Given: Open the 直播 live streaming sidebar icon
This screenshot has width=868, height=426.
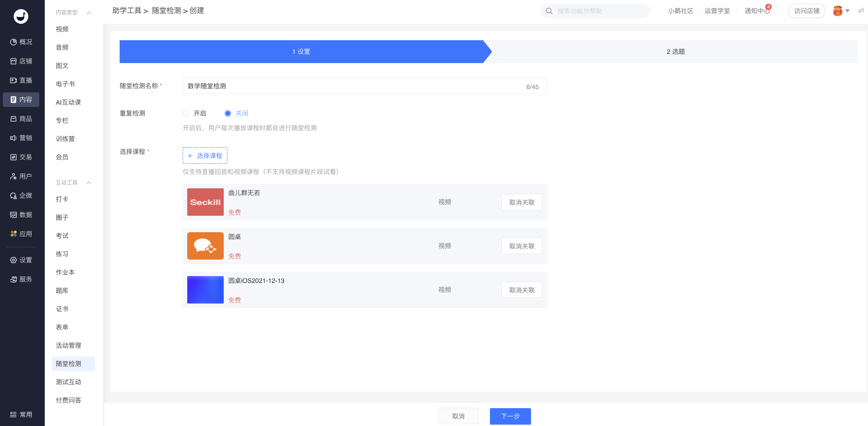Looking at the screenshot, I should tap(14, 80).
